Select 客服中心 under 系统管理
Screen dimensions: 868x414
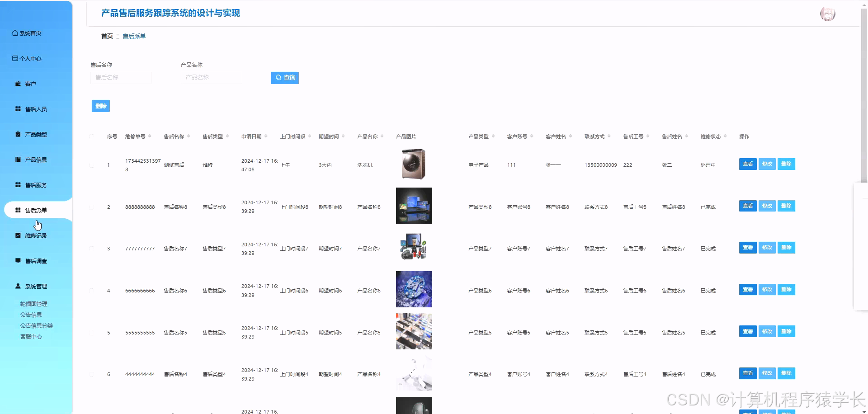pyautogui.click(x=32, y=336)
